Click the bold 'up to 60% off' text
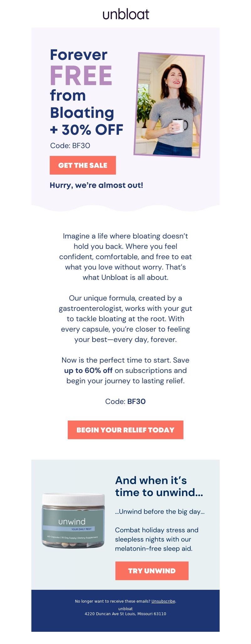The image size is (251, 644). click(x=88, y=370)
